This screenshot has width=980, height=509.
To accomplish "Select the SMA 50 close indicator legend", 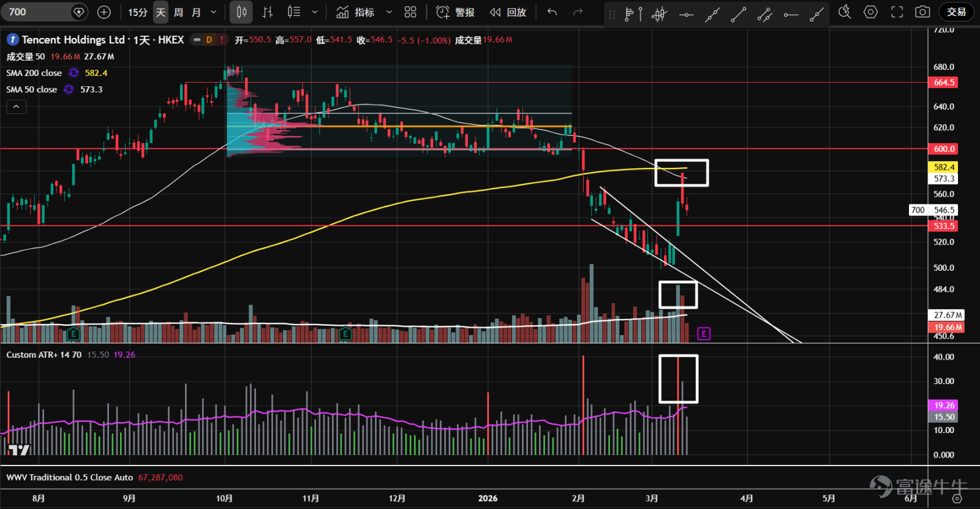I will pos(32,89).
